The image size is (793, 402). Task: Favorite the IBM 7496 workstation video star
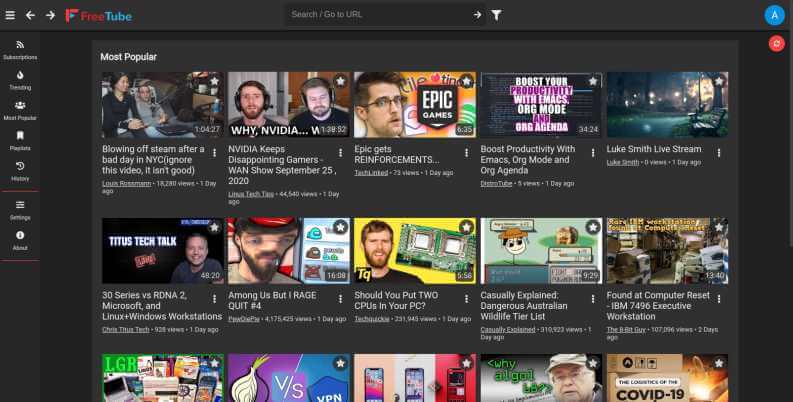(719, 227)
